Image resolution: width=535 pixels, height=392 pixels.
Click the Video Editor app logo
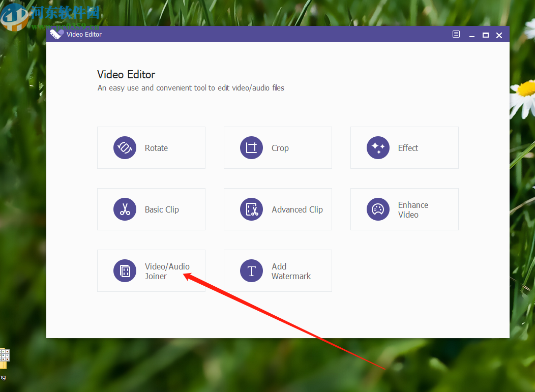coord(56,34)
